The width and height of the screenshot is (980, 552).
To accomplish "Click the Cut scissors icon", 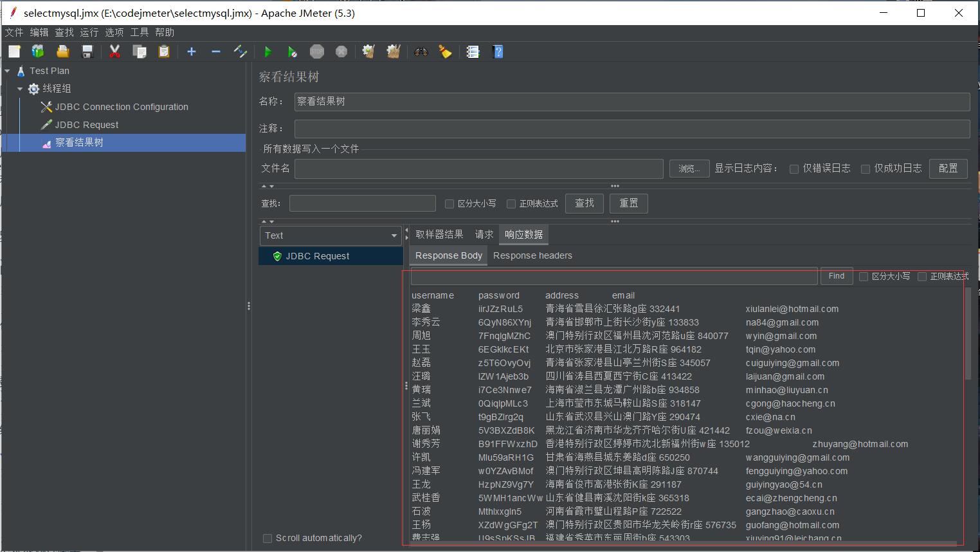I will click(114, 51).
